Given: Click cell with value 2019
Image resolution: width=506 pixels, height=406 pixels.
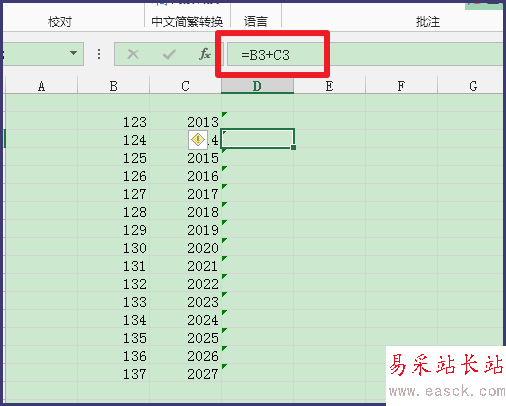Looking at the screenshot, I should pyautogui.click(x=185, y=229).
